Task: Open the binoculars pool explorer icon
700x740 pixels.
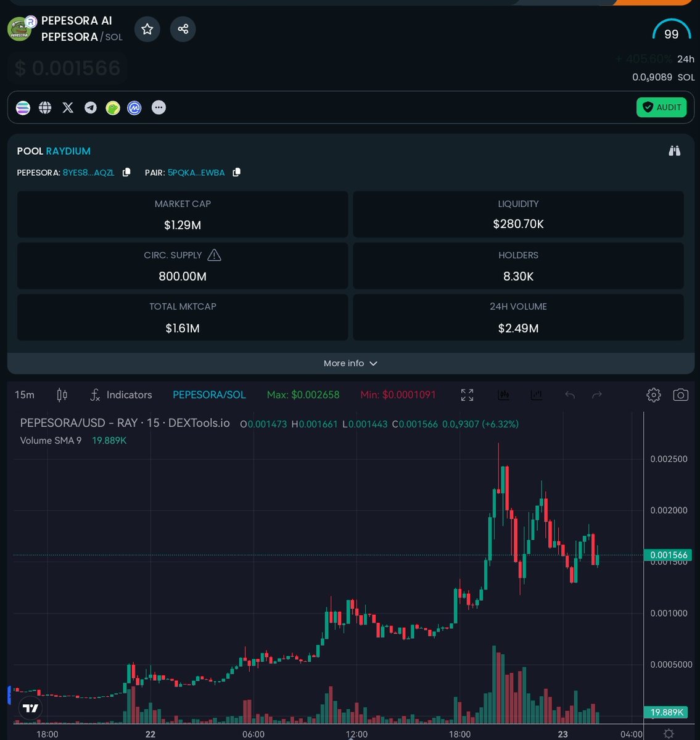Action: point(675,150)
